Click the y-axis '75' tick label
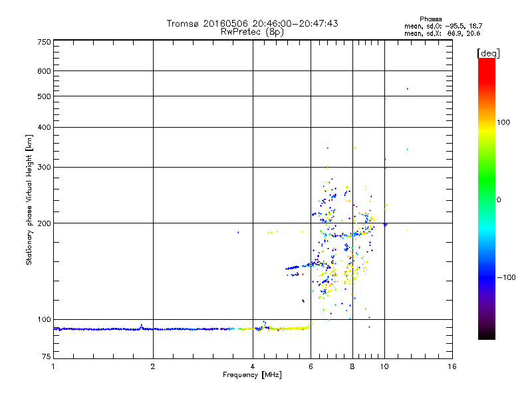Viewport: 532px width, 399px height. pos(47,356)
